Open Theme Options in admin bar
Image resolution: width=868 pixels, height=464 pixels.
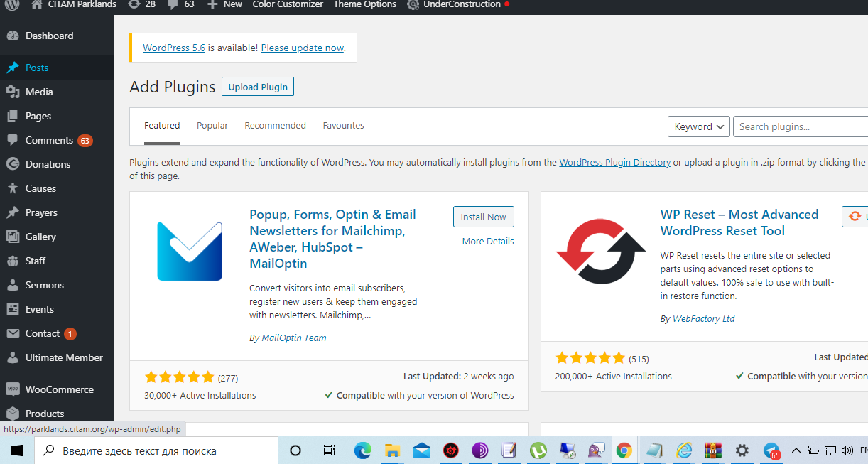pyautogui.click(x=364, y=4)
